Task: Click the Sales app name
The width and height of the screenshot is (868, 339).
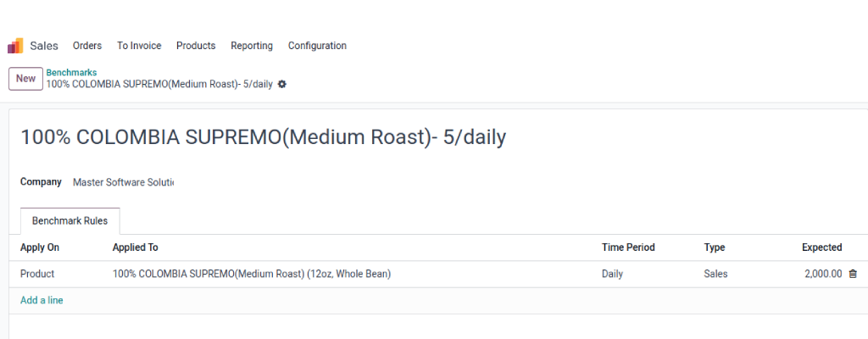Action: [x=44, y=46]
